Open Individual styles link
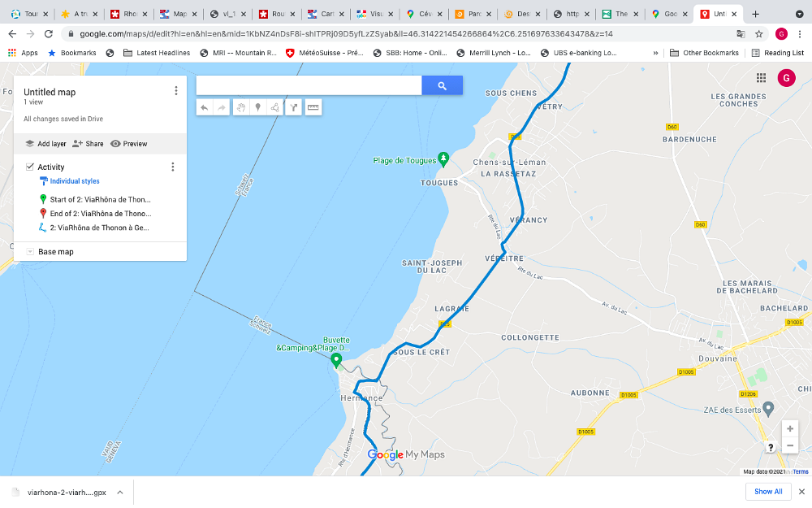This screenshot has width=812, height=508. (74, 181)
